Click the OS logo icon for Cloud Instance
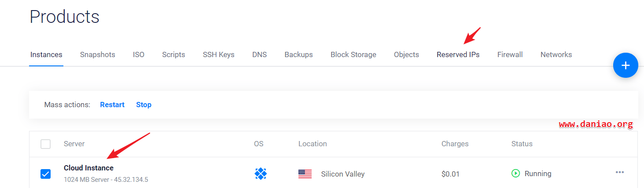Image resolution: width=644 pixels, height=188 pixels. pyautogui.click(x=261, y=174)
